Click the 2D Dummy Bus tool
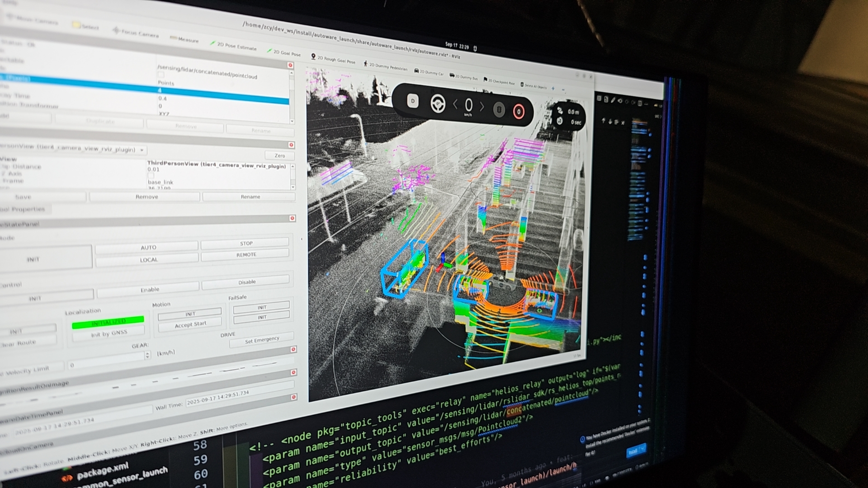 coord(463,77)
